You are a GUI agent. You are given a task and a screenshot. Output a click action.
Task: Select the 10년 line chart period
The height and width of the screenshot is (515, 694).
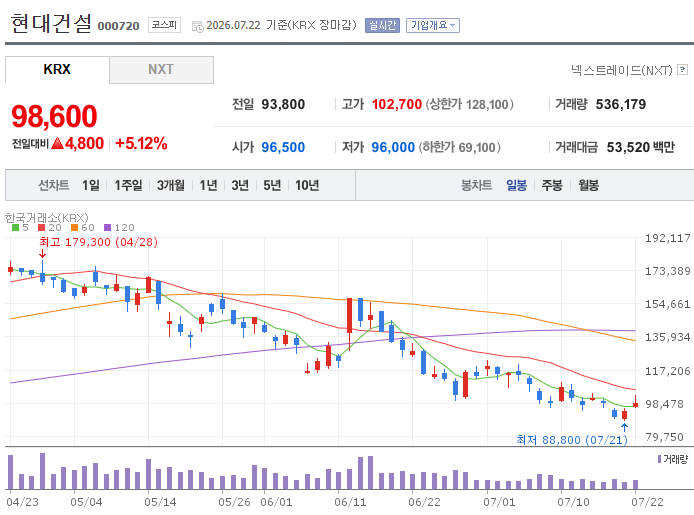tap(307, 185)
